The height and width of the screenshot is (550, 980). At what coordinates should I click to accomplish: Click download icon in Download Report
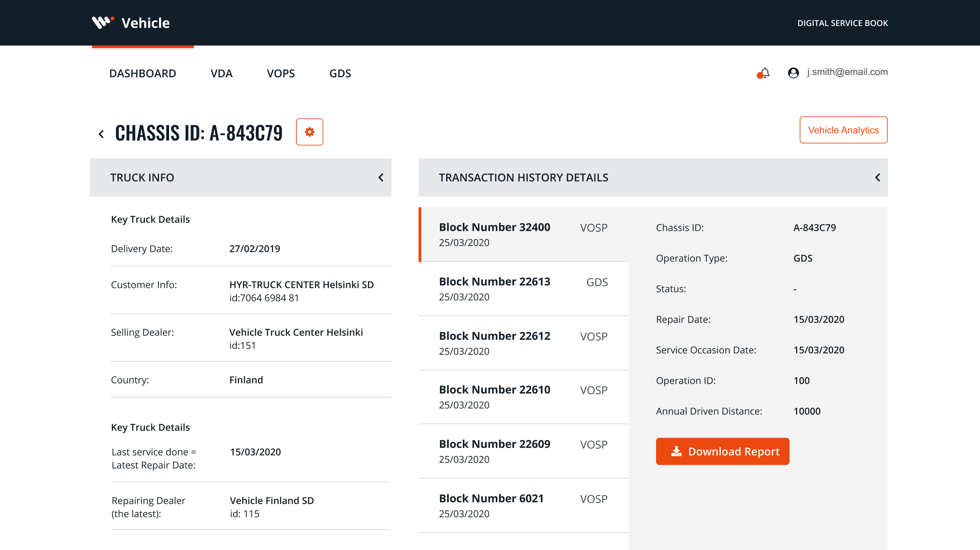pyautogui.click(x=676, y=451)
